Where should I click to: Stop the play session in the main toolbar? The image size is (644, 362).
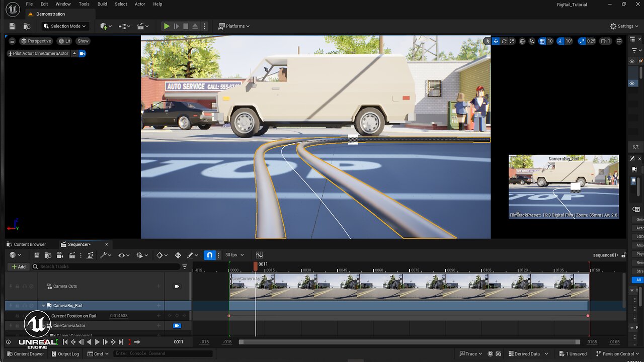point(186,26)
